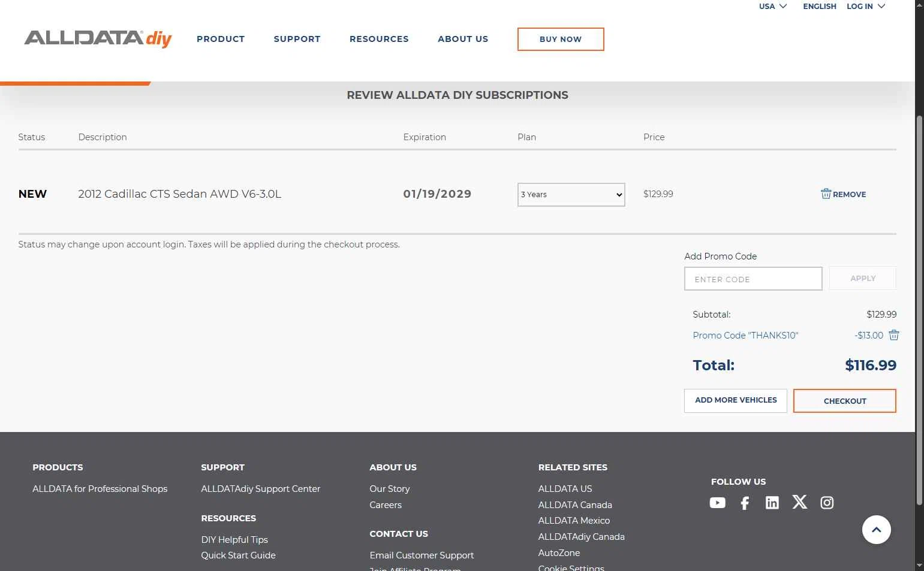
Task: Click the ALLDATA diy logo
Action: (x=98, y=39)
